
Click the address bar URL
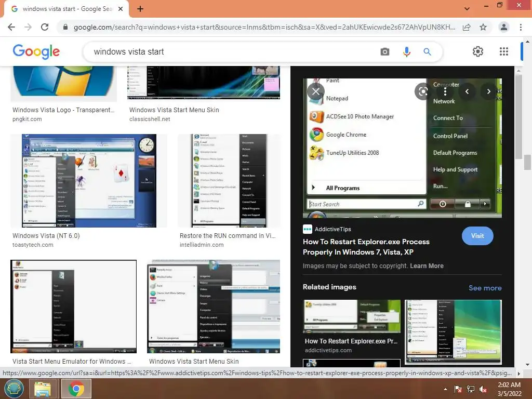[x=264, y=27]
